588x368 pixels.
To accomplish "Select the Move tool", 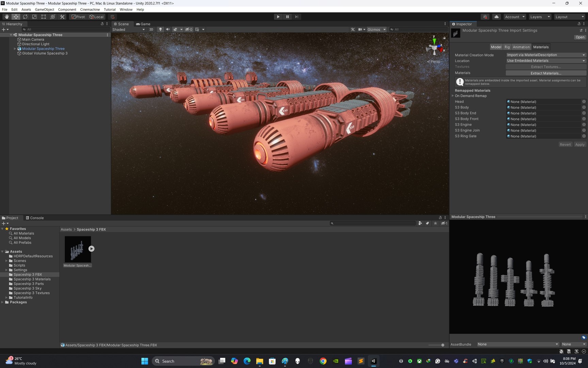I will pyautogui.click(x=16, y=17).
